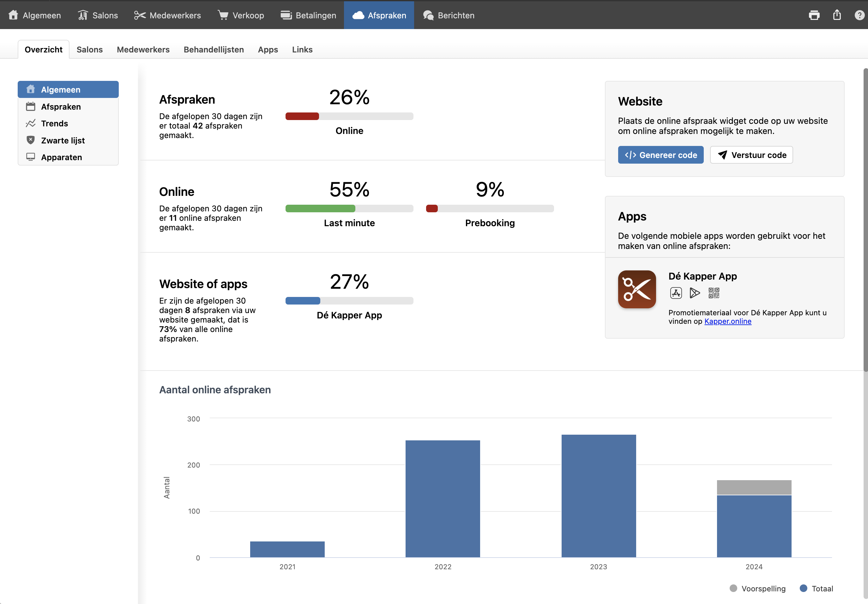
Task: Click the vertical scrollbar on the right
Action: tap(865, 219)
